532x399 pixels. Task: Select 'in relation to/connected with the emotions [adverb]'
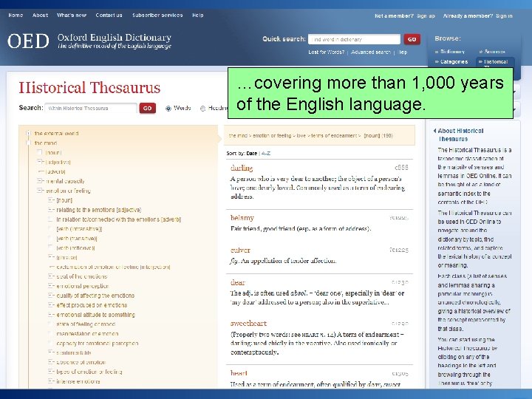(x=118, y=219)
